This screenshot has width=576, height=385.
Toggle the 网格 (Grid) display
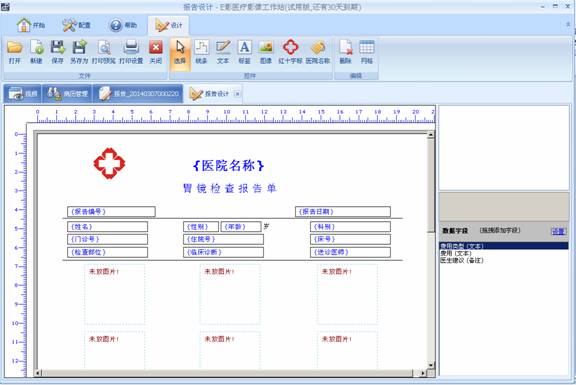(x=367, y=52)
